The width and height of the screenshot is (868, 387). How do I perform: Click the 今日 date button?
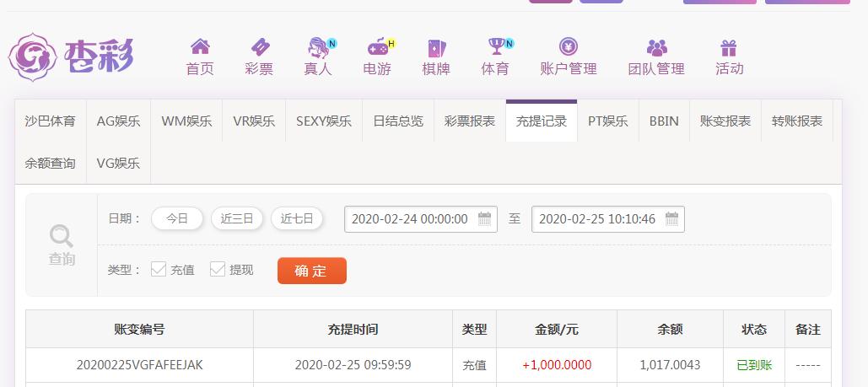tap(177, 218)
